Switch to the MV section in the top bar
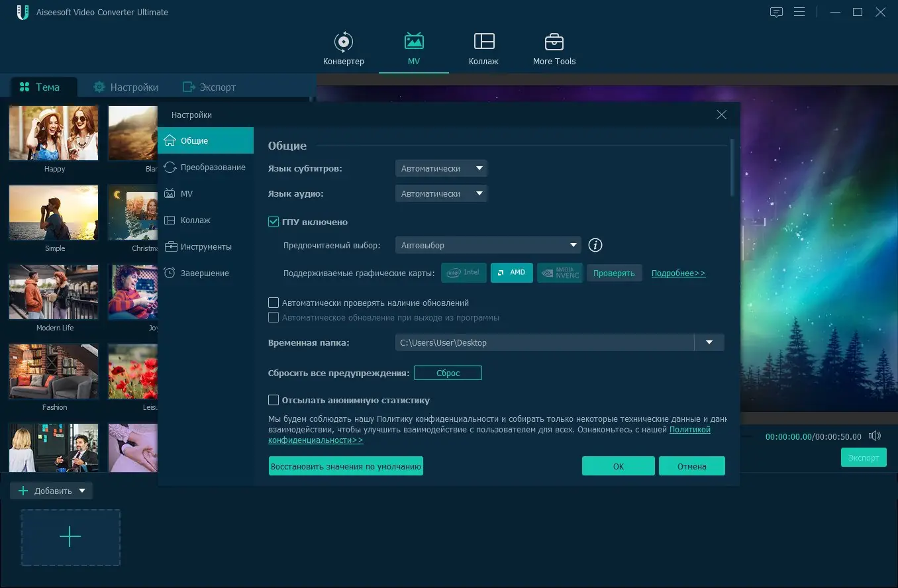This screenshot has height=588, width=898. coord(414,48)
